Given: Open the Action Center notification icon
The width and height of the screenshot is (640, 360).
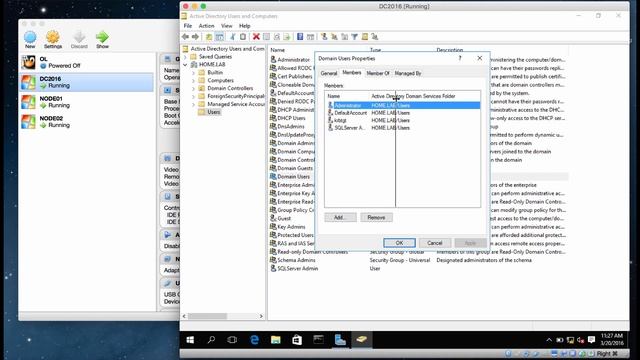Looking at the screenshot, I should click(x=591, y=340).
